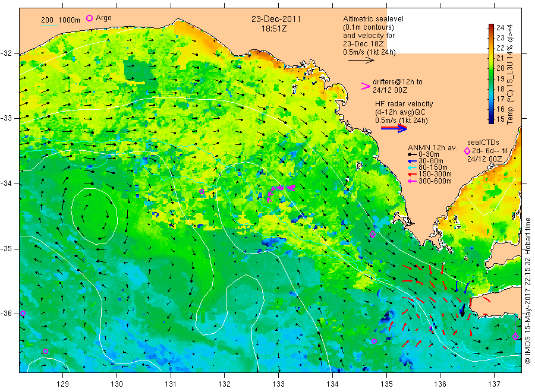Click Argo float marker near 128.7E 36.6S
This screenshot has height=392, width=535.
[45, 352]
